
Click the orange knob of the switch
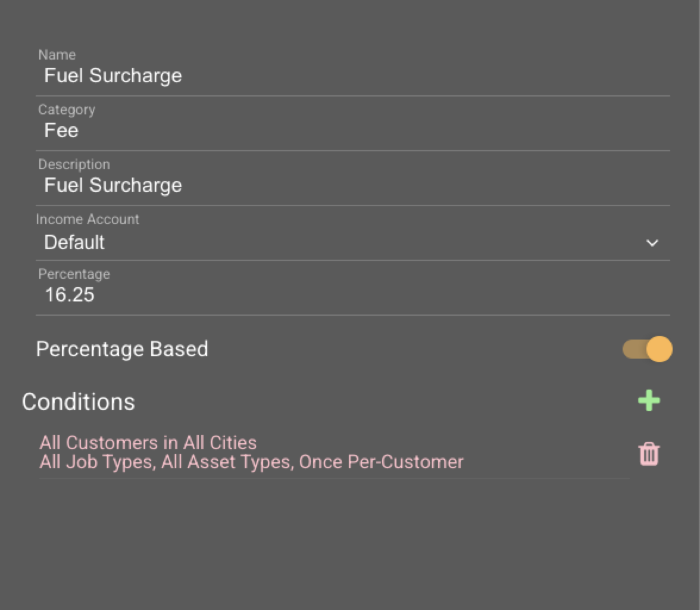(659, 349)
